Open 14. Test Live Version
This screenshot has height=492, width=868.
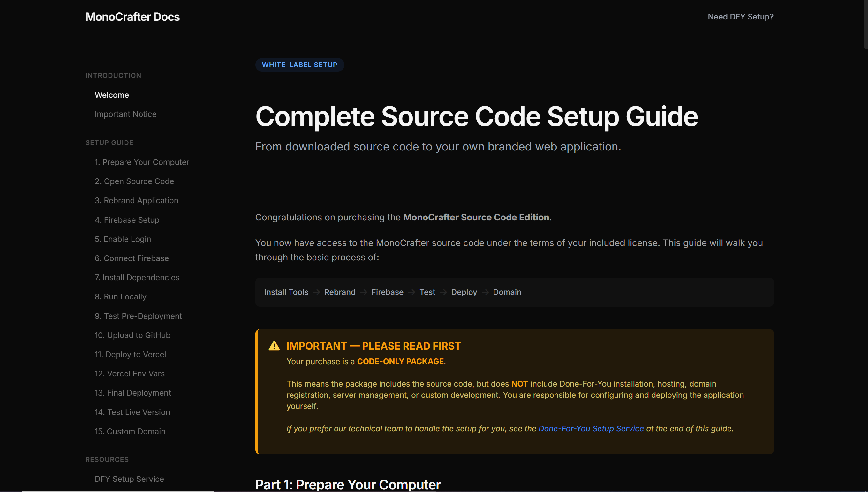pos(132,412)
